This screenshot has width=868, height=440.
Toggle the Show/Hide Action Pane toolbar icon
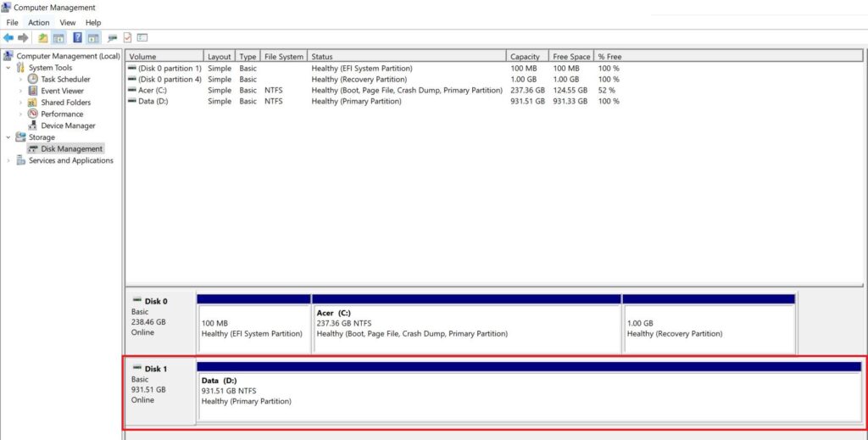tap(93, 37)
